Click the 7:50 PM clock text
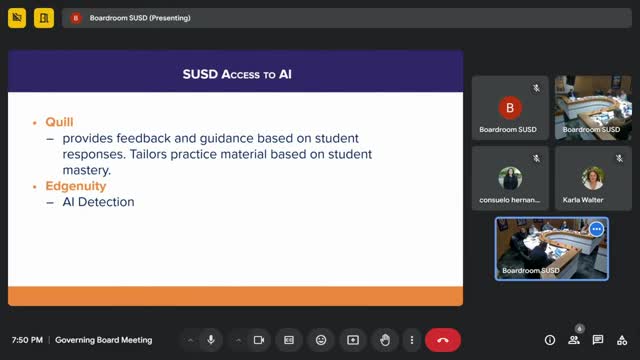 pyautogui.click(x=27, y=340)
